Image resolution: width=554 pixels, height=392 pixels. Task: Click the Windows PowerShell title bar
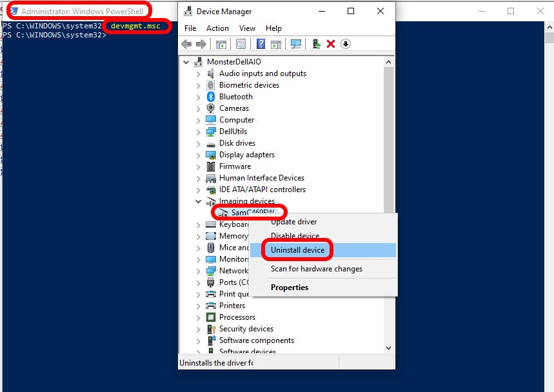pos(258,11)
